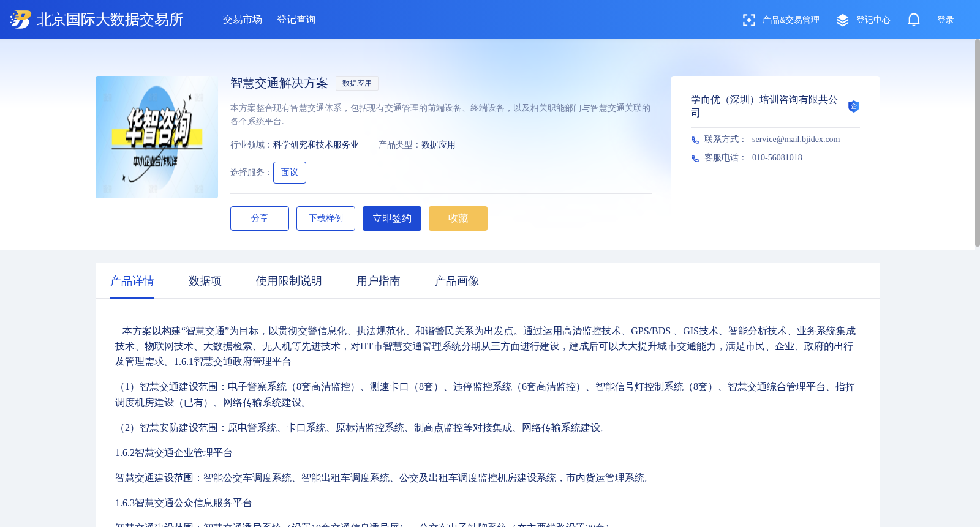Switch to the 使用限制说明 tab
This screenshot has width=980, height=527.
(289, 281)
